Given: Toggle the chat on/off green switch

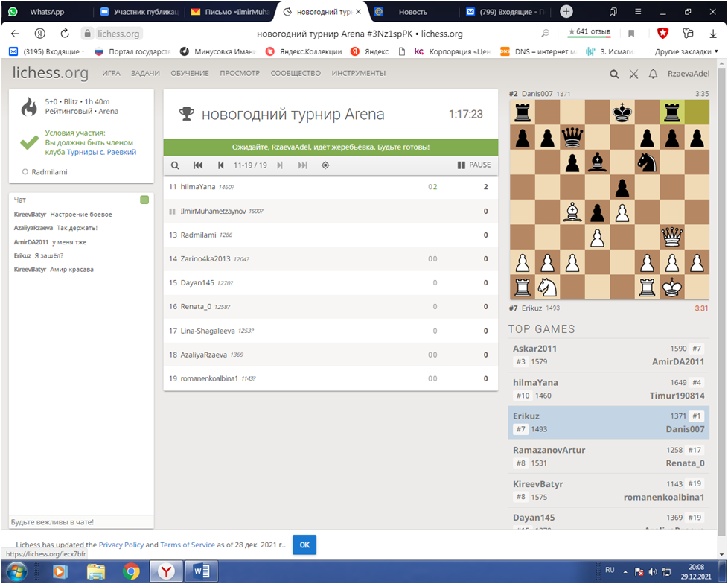Looking at the screenshot, I should tap(144, 200).
